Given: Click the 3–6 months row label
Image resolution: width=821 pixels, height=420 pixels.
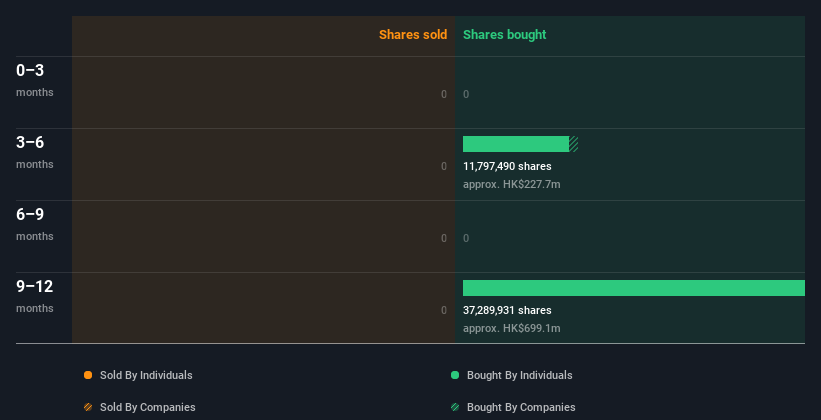Looking at the screenshot, I should point(35,152).
